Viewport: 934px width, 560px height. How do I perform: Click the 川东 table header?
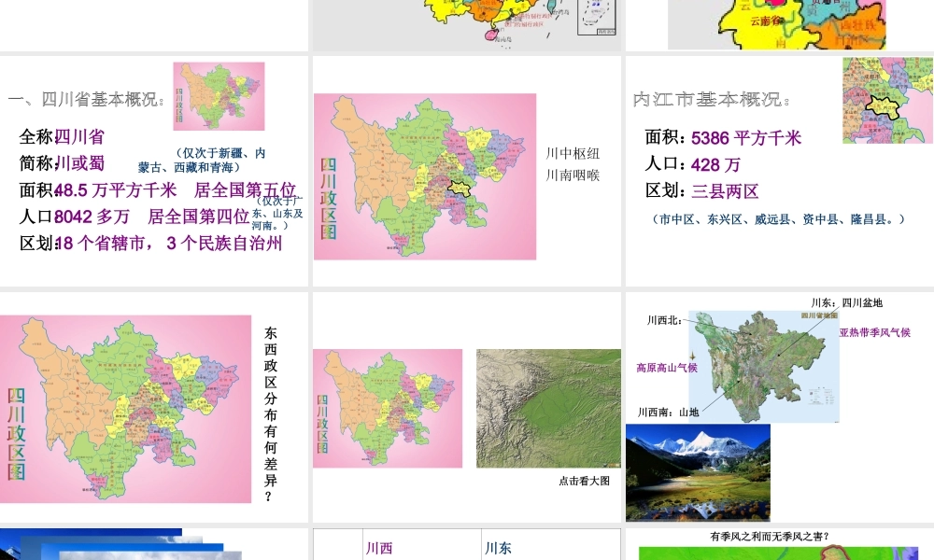[x=498, y=548]
